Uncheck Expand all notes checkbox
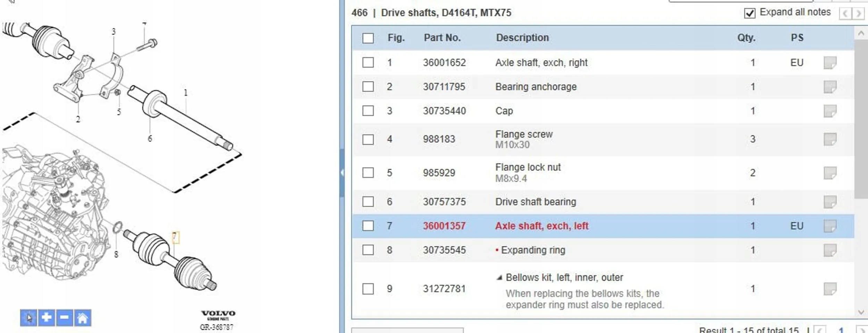This screenshot has height=333, width=868. tap(750, 13)
